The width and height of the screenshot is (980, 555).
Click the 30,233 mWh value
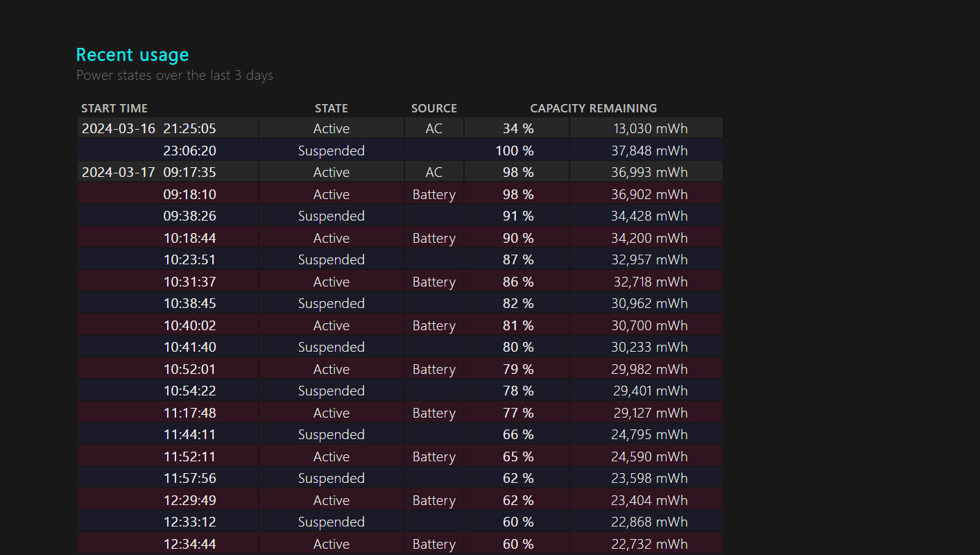pyautogui.click(x=649, y=347)
